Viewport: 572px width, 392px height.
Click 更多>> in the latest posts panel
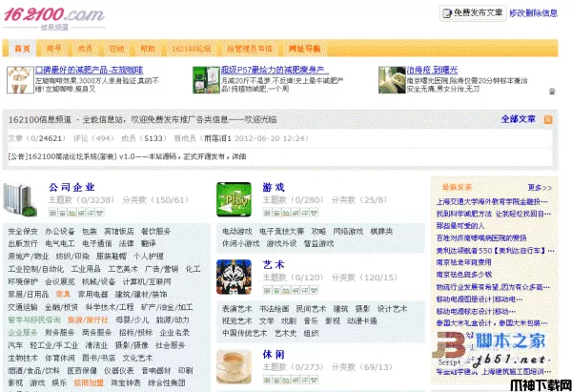[540, 188]
